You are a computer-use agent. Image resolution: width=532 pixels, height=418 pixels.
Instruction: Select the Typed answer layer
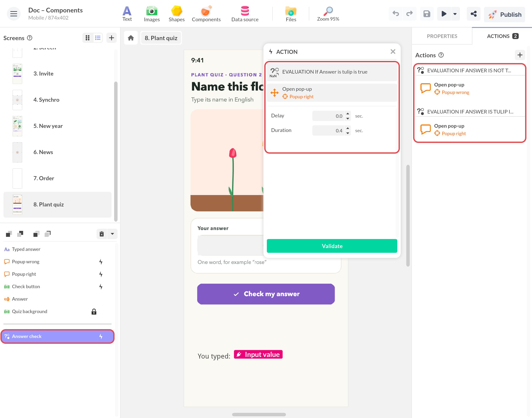click(x=57, y=249)
